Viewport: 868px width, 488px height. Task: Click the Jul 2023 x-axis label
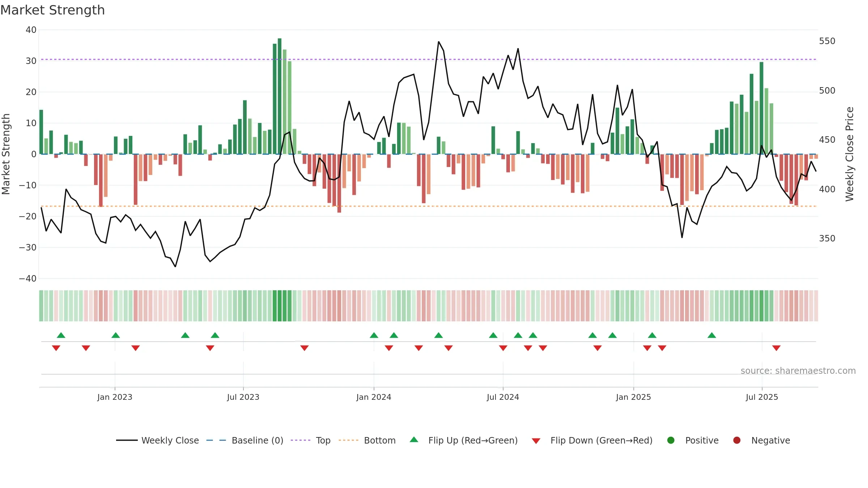point(243,397)
